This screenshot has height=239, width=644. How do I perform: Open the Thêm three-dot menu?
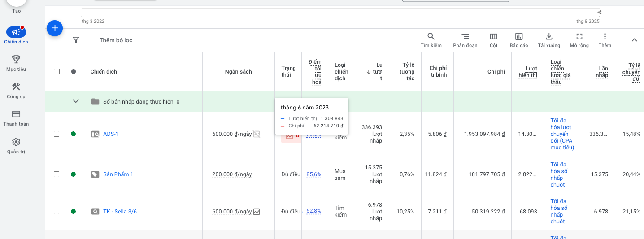(605, 37)
